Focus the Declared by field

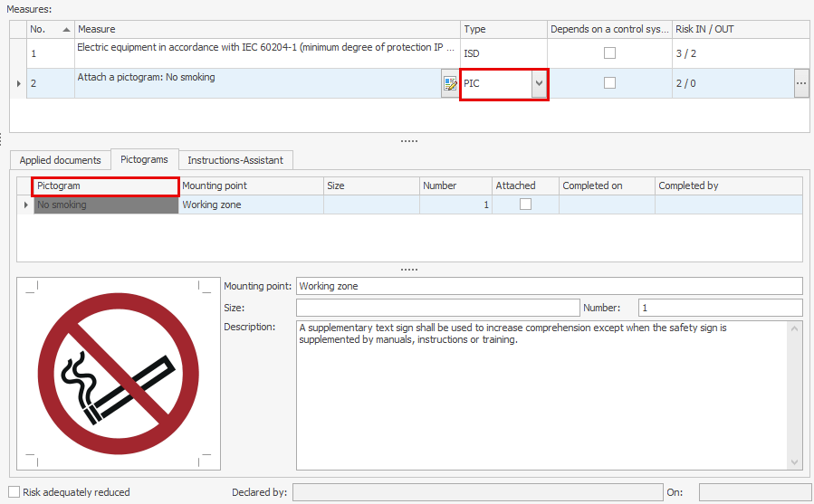point(477,492)
